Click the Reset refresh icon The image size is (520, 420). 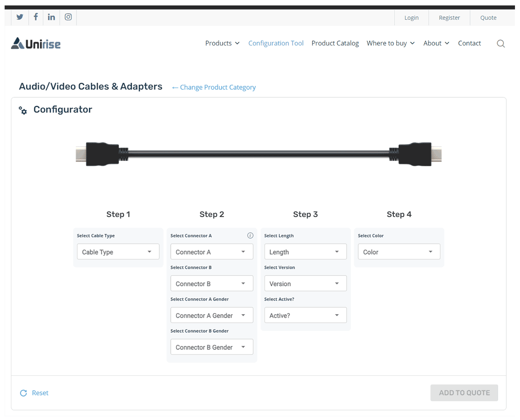[x=23, y=393]
